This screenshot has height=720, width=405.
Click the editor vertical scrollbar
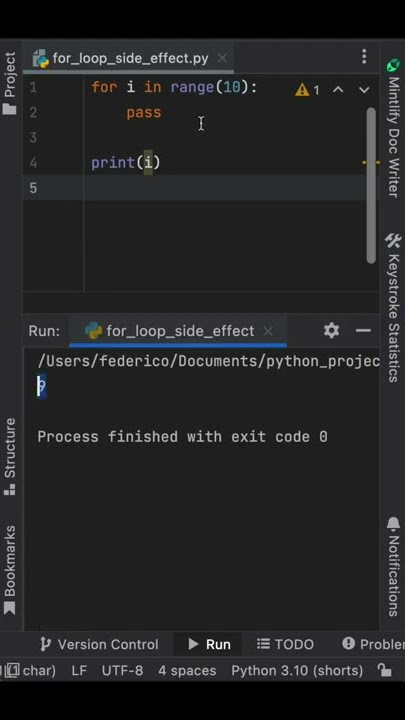coord(371,185)
